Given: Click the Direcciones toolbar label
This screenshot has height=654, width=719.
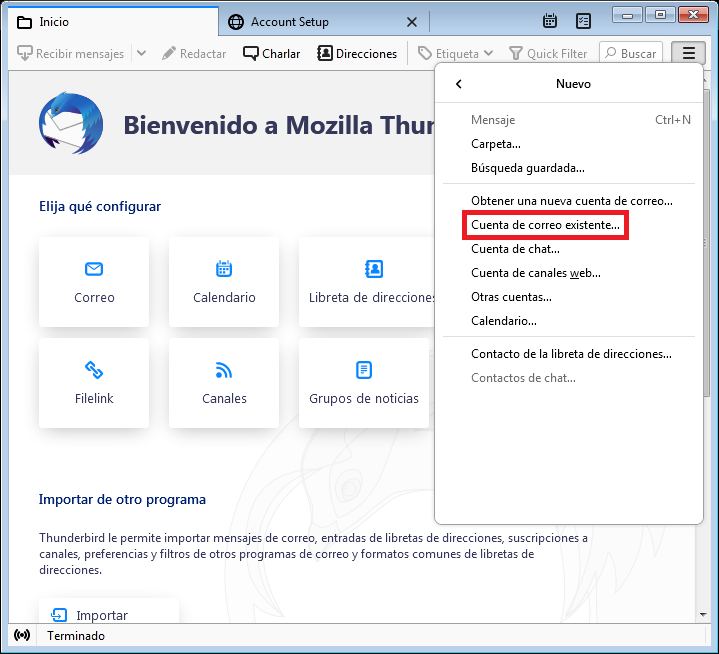Looking at the screenshot, I should point(366,54).
